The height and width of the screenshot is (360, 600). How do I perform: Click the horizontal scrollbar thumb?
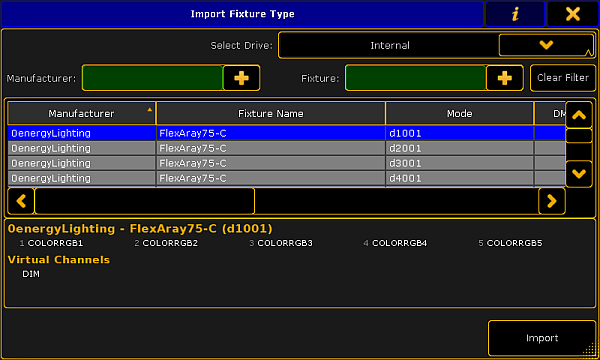[x=144, y=201]
